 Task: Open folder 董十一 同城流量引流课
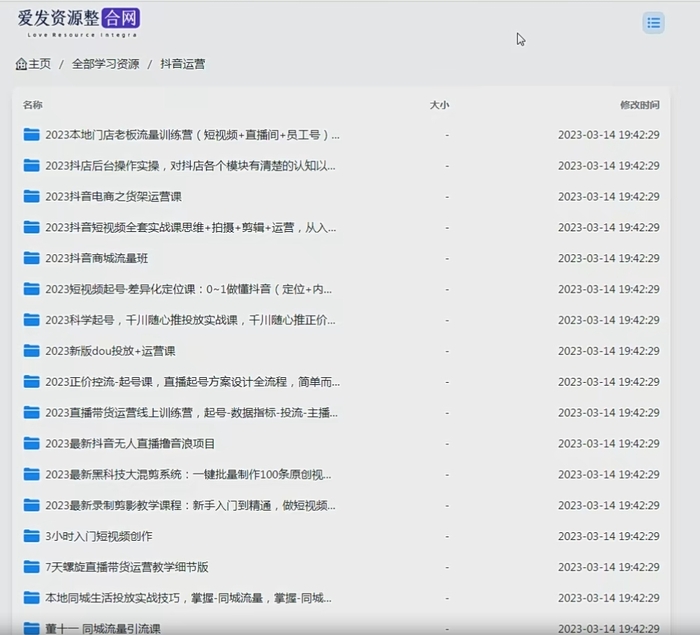[103, 629]
